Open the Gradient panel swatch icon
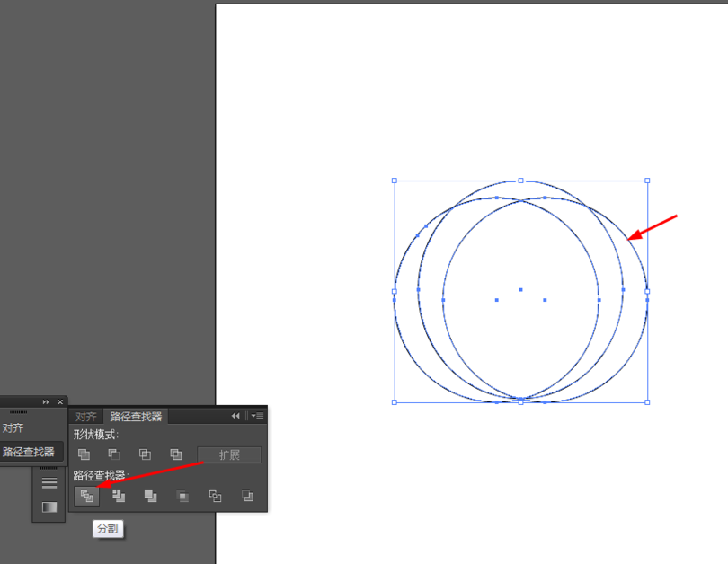 coord(49,507)
